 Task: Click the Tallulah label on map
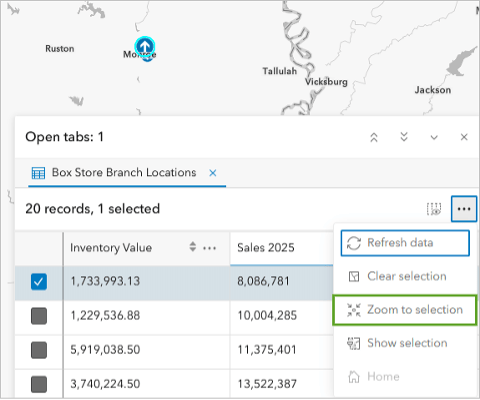point(279,71)
